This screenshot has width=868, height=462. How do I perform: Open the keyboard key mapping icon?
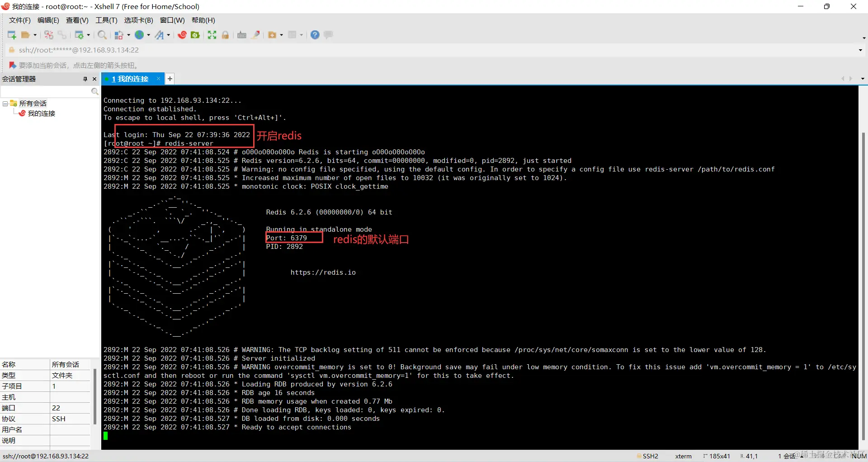click(x=242, y=35)
